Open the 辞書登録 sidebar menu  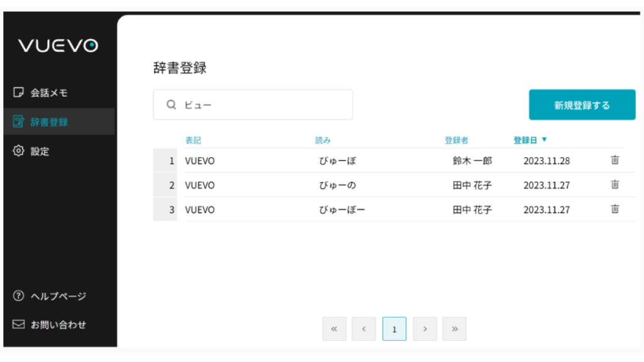tap(49, 122)
